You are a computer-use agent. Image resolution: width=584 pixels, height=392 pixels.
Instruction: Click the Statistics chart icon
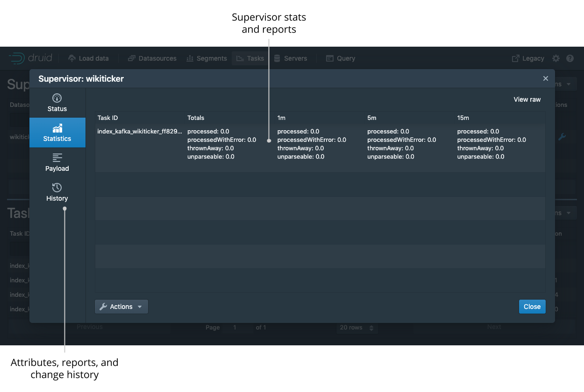pyautogui.click(x=57, y=128)
